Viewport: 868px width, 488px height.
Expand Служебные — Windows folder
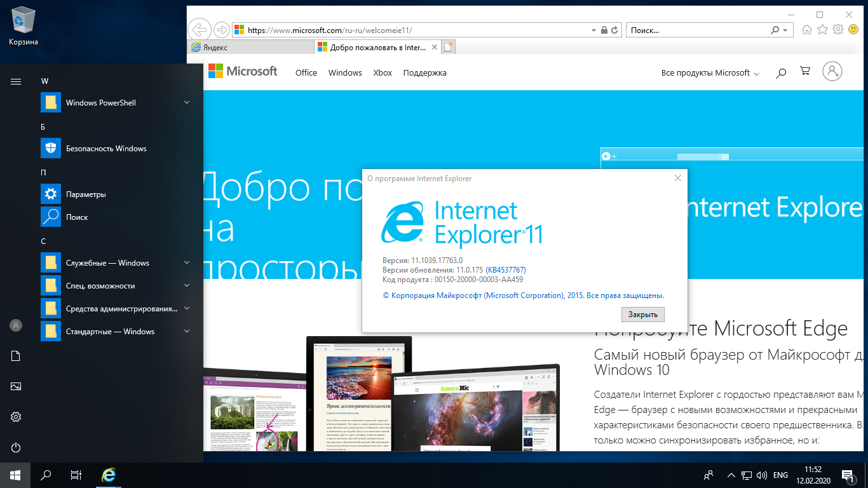pos(187,262)
